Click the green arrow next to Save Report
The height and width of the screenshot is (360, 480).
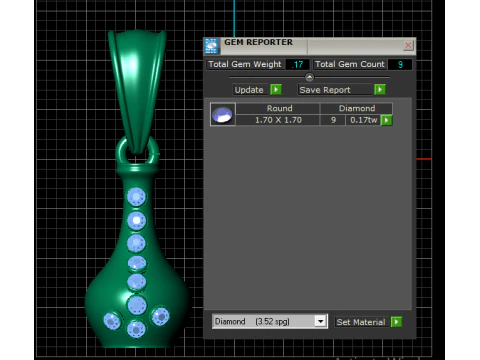click(x=380, y=90)
